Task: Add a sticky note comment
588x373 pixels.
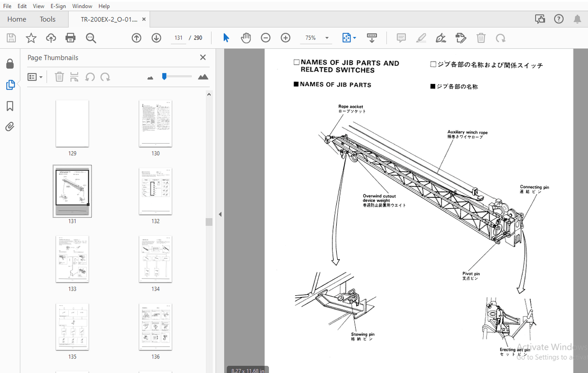Action: [x=401, y=38]
